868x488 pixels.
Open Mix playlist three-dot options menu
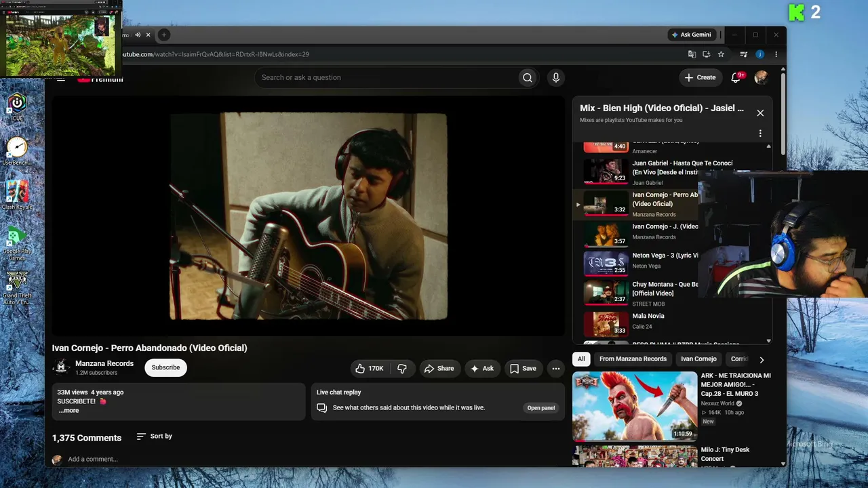[x=760, y=134]
